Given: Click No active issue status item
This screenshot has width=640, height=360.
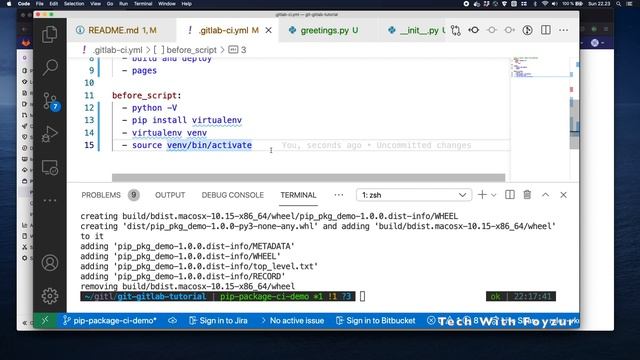Looking at the screenshot, I should [293, 321].
